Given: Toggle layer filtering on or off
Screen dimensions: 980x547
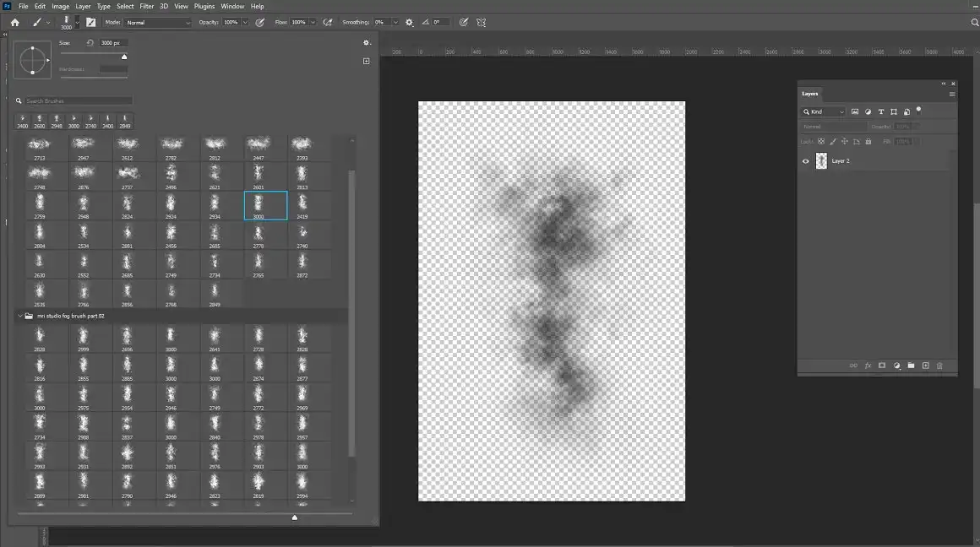Looking at the screenshot, I should (x=919, y=110).
